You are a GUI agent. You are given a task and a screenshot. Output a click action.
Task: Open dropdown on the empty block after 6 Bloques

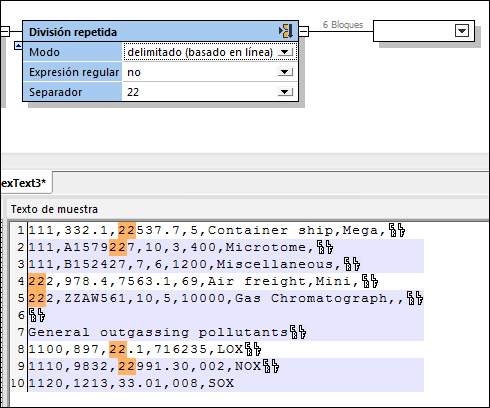[x=462, y=31]
